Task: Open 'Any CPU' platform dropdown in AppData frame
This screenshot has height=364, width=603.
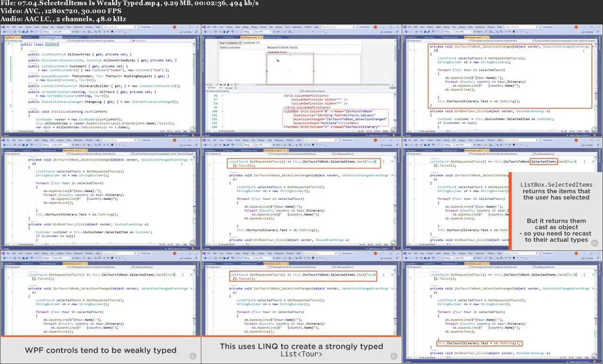Action: (x=62, y=32)
